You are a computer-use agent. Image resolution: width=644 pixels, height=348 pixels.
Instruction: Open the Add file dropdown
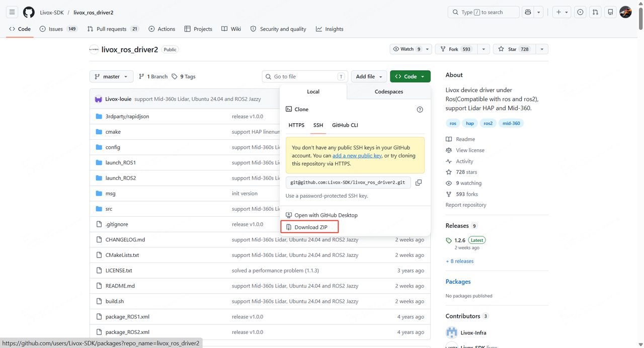click(x=369, y=76)
